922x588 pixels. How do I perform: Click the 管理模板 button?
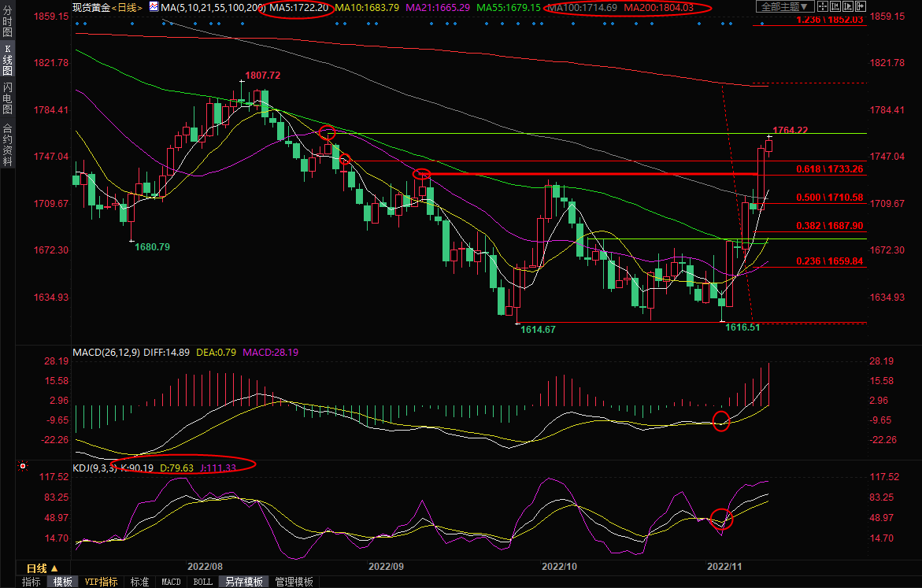(294, 582)
